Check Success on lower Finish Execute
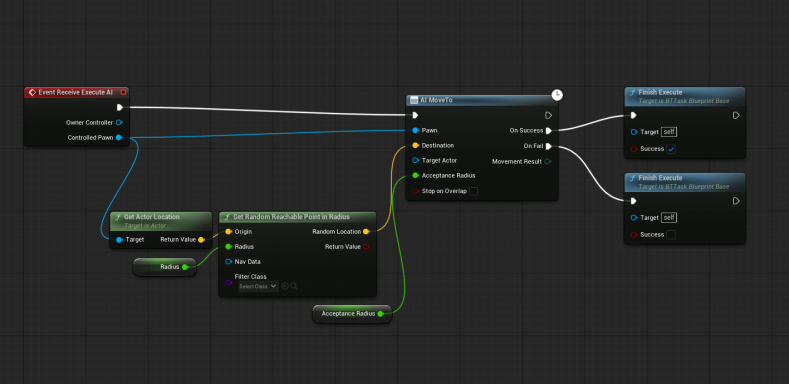The height and width of the screenshot is (384, 789). pos(671,235)
